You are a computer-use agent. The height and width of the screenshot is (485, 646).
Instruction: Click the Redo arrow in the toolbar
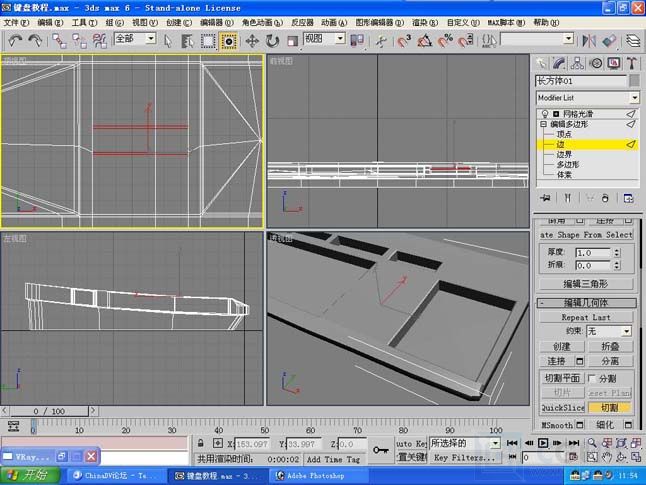coord(35,40)
